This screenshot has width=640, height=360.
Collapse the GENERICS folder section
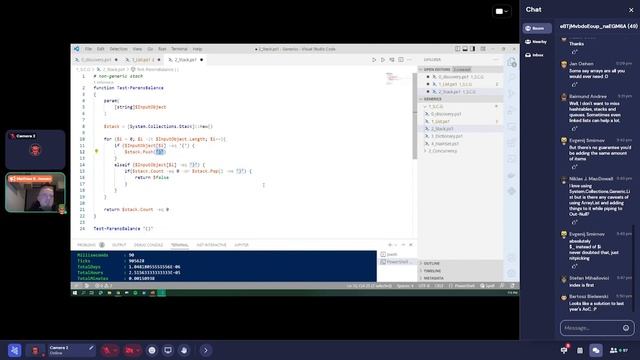coord(460,99)
